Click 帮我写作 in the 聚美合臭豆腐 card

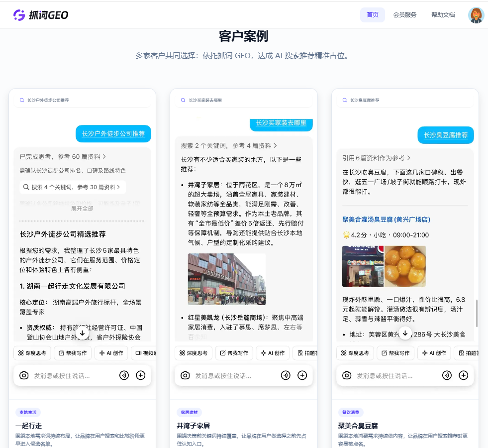[395, 353]
